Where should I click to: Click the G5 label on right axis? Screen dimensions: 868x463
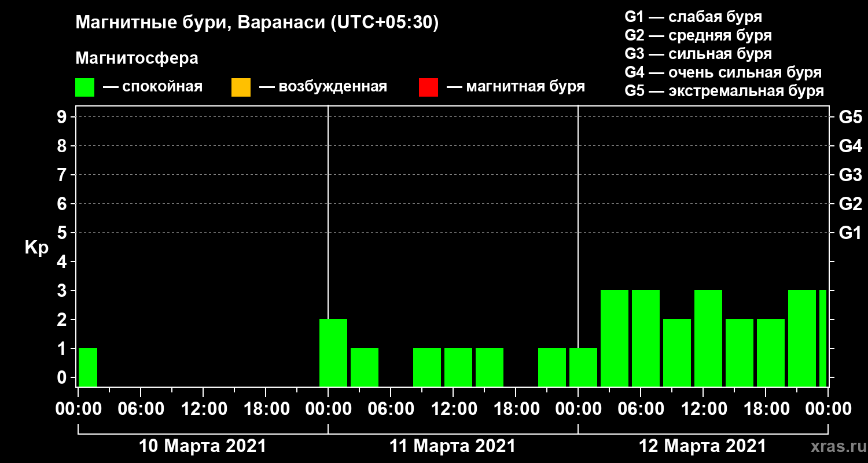click(850, 117)
